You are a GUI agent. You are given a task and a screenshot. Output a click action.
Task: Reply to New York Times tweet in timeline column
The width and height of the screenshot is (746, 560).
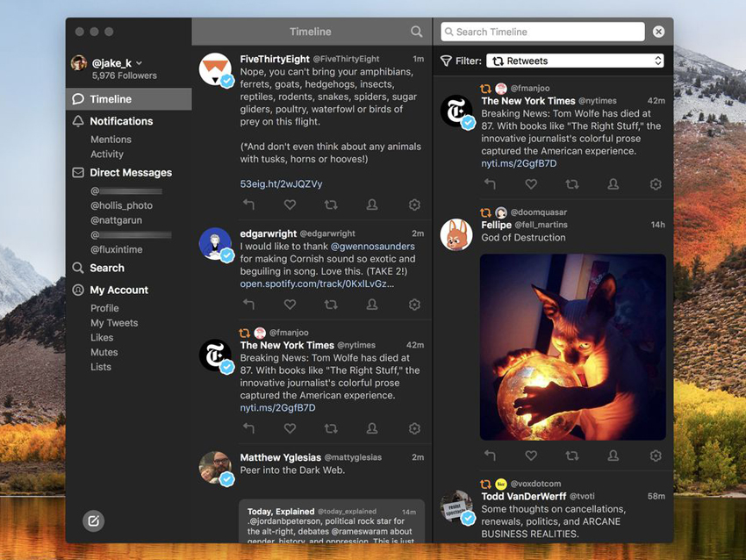[249, 428]
